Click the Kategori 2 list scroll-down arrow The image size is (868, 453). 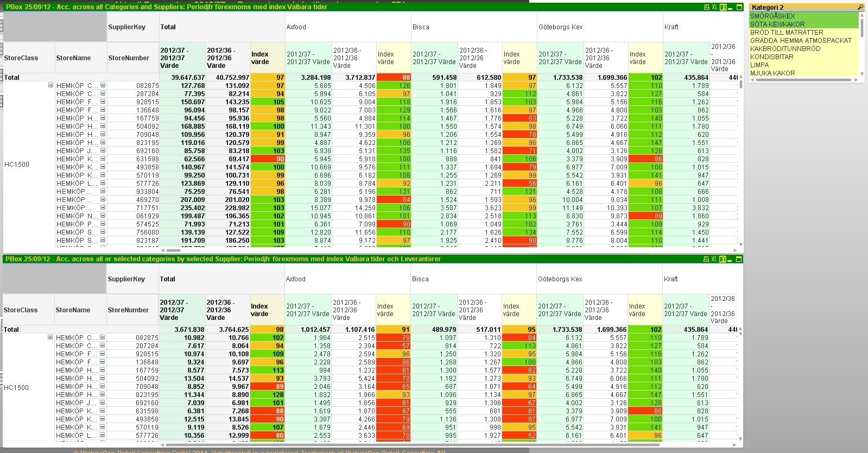861,74
